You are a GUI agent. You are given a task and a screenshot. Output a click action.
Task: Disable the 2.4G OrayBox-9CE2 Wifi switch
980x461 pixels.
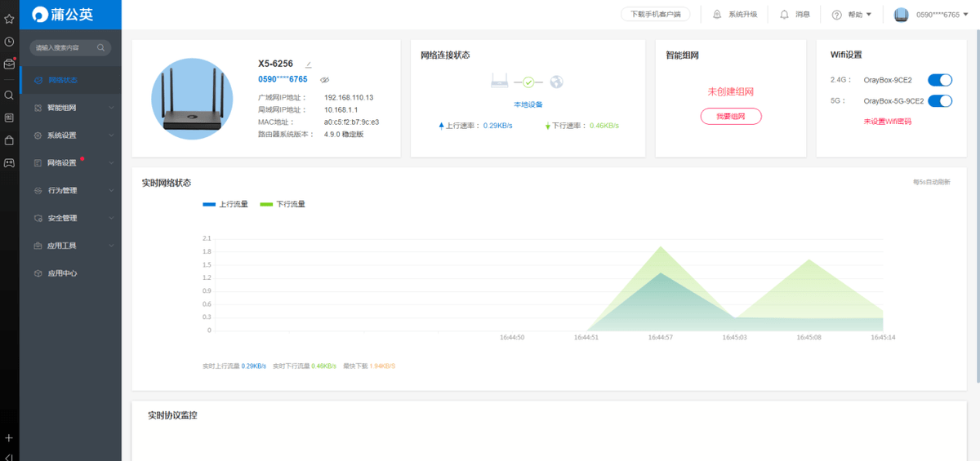tap(941, 80)
